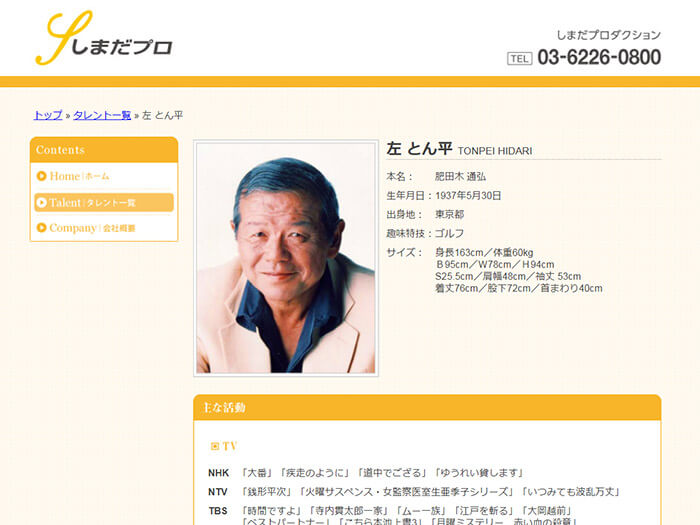Click the NTV row label
This screenshot has width=700, height=525.
[218, 492]
